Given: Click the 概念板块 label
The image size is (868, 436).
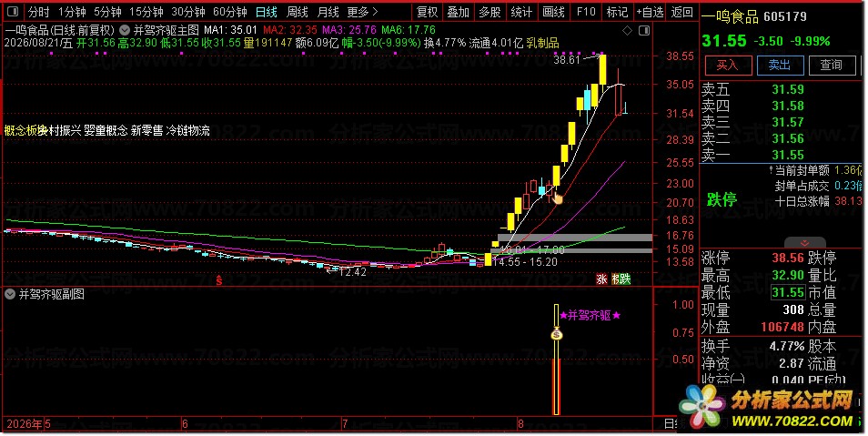Looking at the screenshot, I should pos(25,131).
